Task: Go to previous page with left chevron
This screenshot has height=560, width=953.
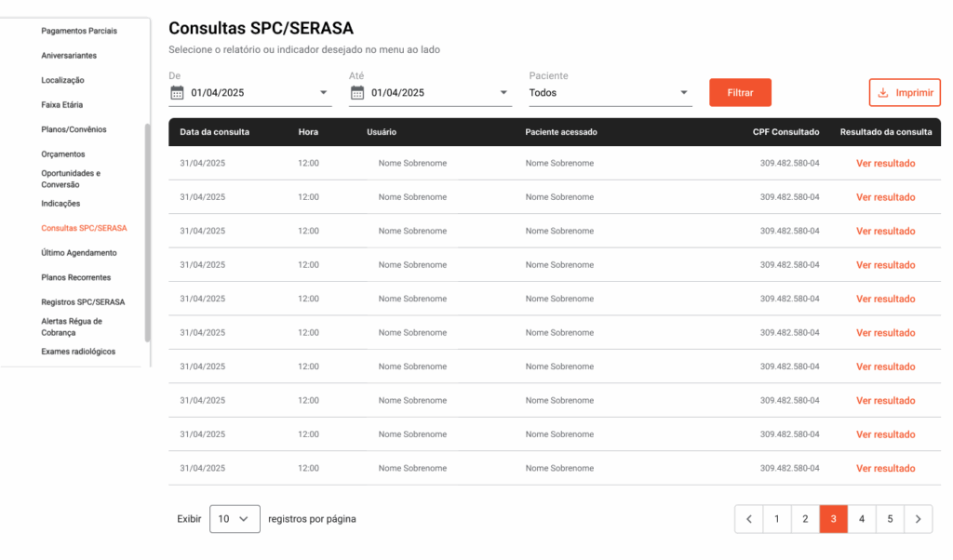Action: pyautogui.click(x=749, y=519)
